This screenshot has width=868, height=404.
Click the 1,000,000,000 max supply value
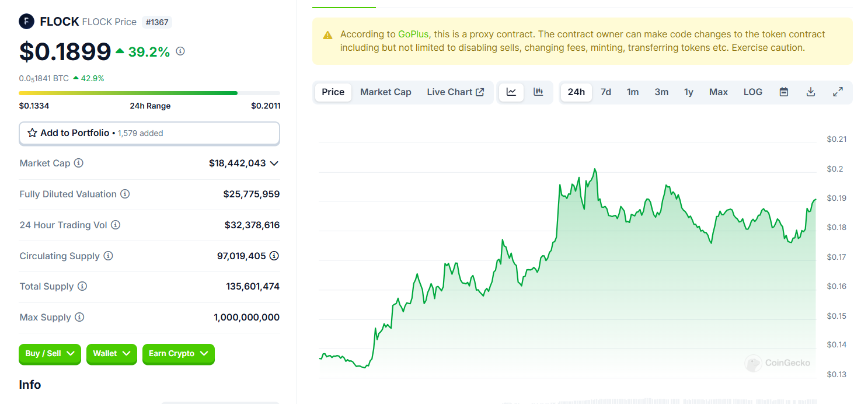pos(247,317)
